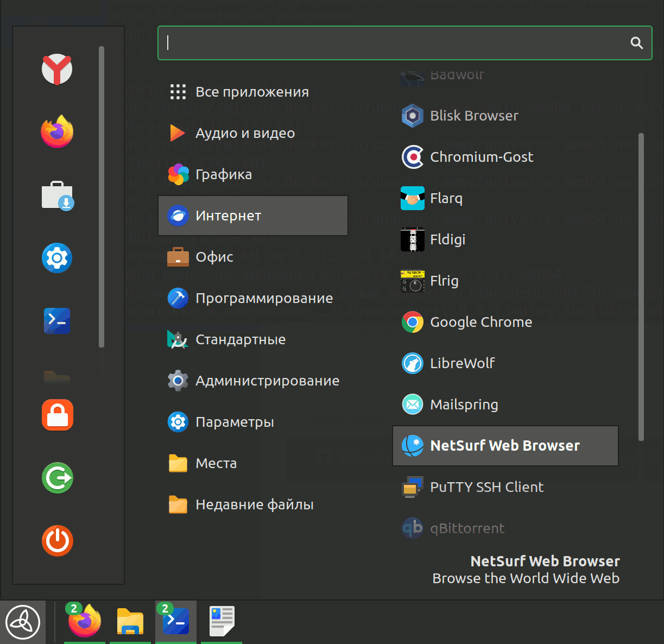664x644 pixels.
Task: Select the Администрирование category
Action: [253, 381]
